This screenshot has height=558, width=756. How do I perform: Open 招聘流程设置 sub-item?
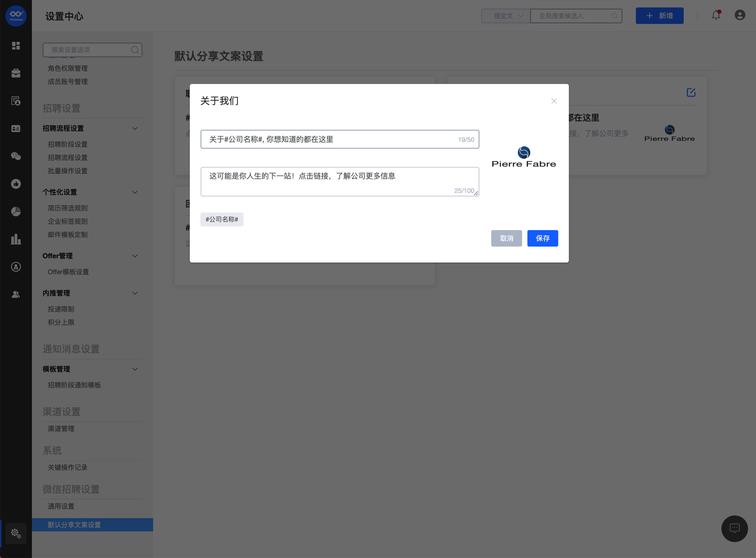pos(68,158)
